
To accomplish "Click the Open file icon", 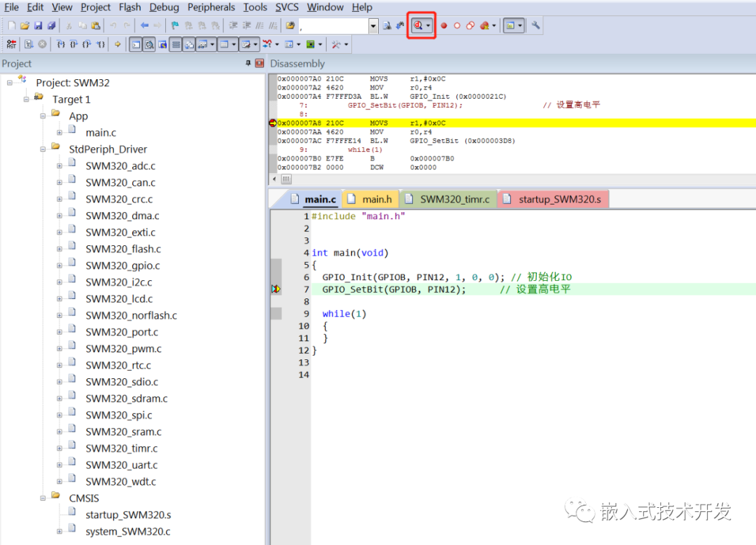I will click(24, 25).
